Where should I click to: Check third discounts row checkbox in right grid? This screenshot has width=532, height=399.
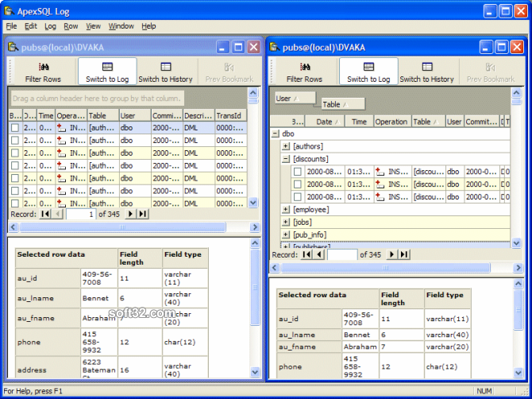click(x=298, y=196)
